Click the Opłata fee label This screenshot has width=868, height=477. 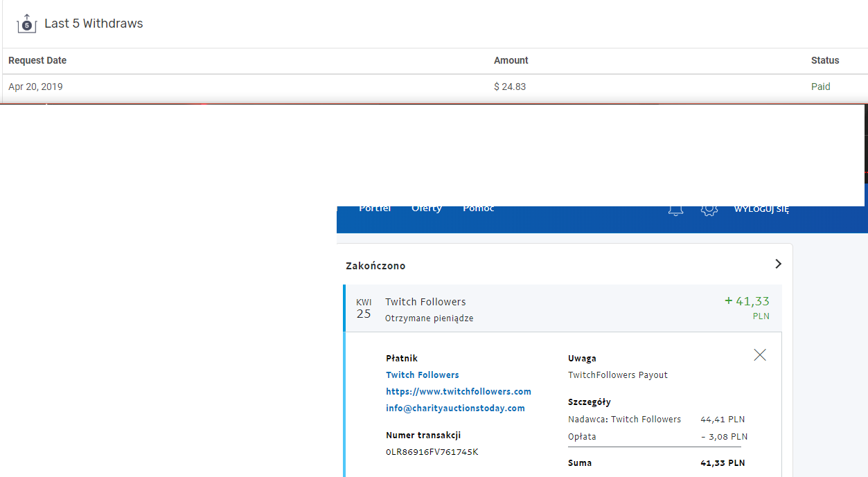point(582,436)
